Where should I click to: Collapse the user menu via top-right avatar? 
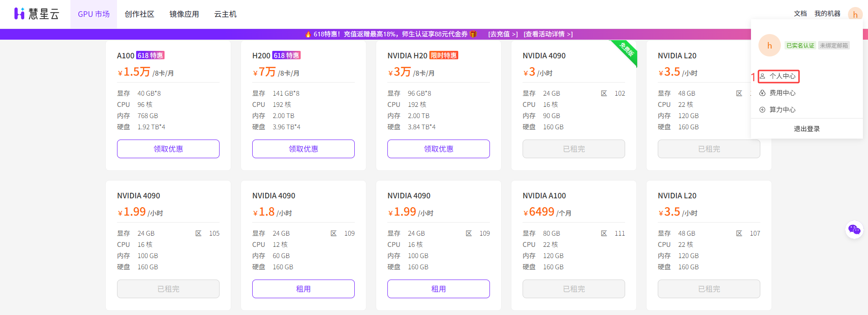pos(855,14)
